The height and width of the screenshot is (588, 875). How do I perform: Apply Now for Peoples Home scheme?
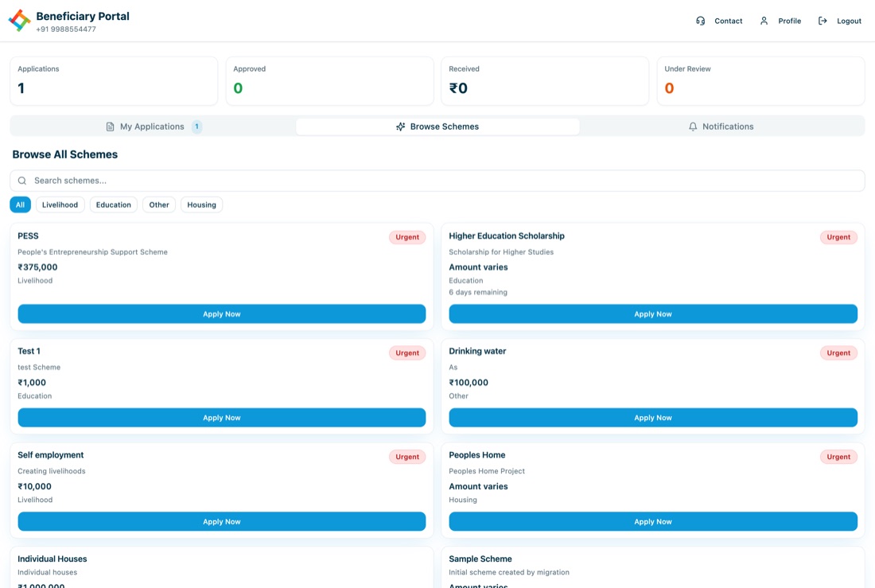pyautogui.click(x=653, y=521)
